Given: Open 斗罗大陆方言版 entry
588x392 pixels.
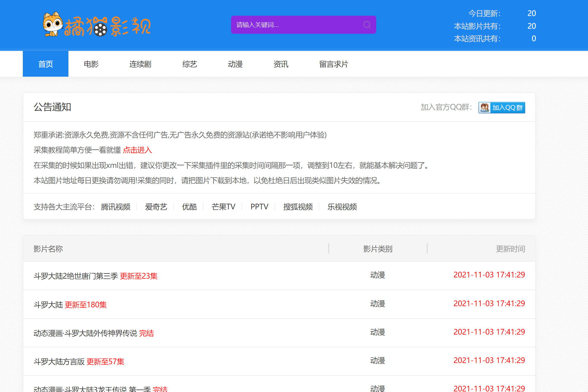Looking at the screenshot, I should (x=78, y=361).
